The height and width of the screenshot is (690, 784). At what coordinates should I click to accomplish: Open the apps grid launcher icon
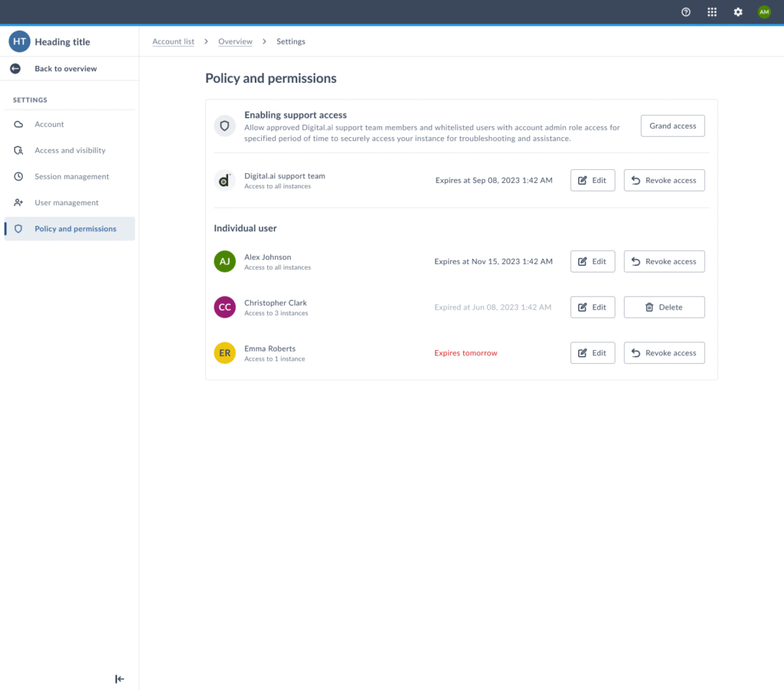(x=712, y=12)
